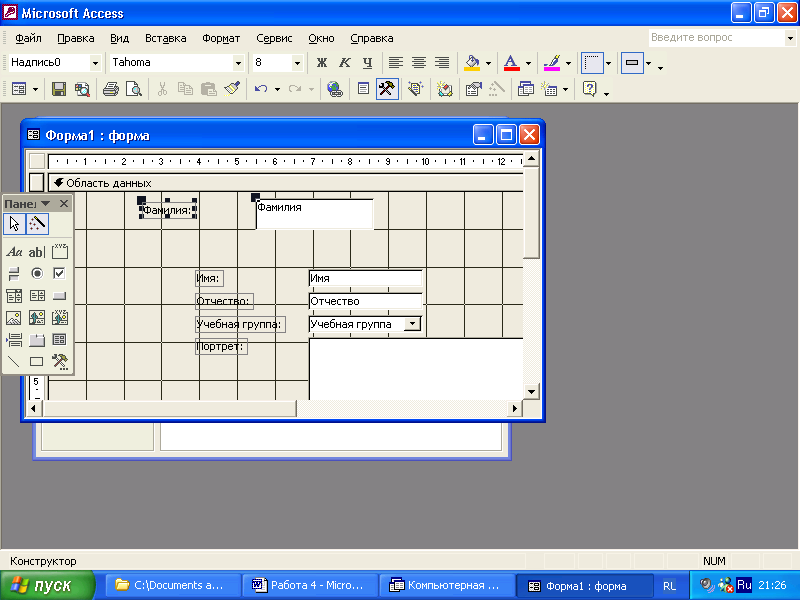Expand fill color palette arrow
This screenshot has height=600, width=800.
coord(488,63)
